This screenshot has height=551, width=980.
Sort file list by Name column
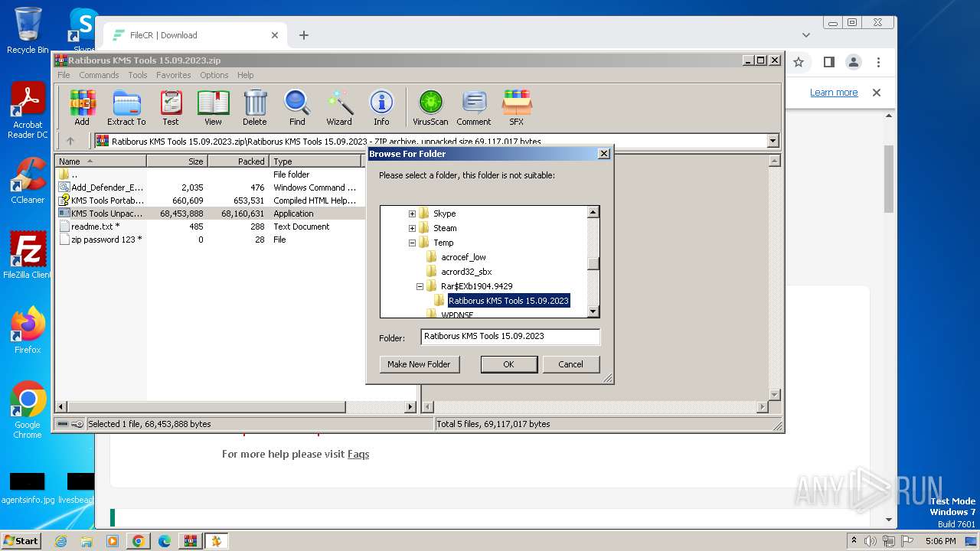click(101, 161)
